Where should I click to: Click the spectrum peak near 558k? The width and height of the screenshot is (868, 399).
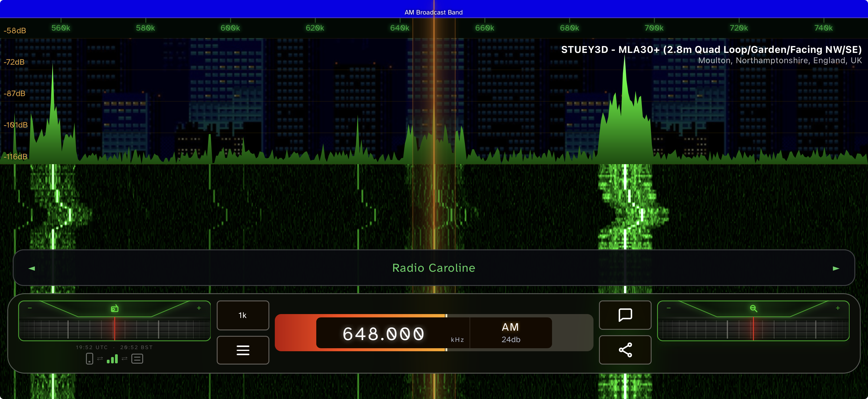(x=53, y=114)
